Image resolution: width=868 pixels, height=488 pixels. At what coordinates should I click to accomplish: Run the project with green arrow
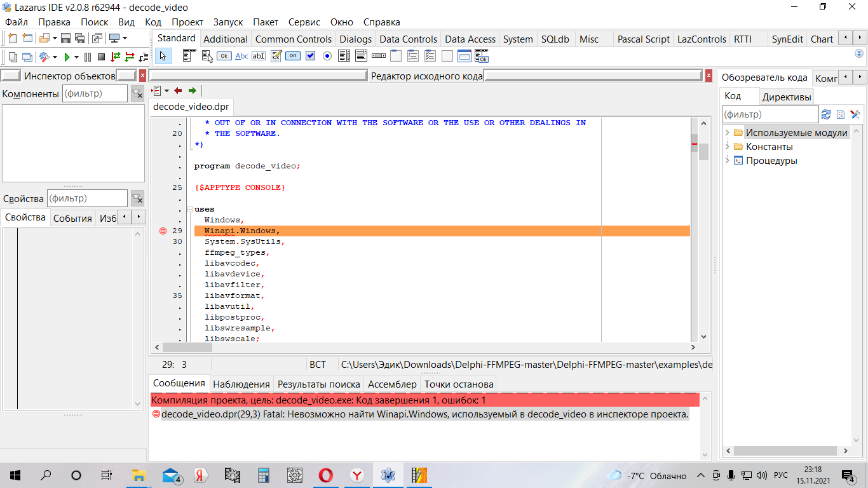tap(67, 57)
